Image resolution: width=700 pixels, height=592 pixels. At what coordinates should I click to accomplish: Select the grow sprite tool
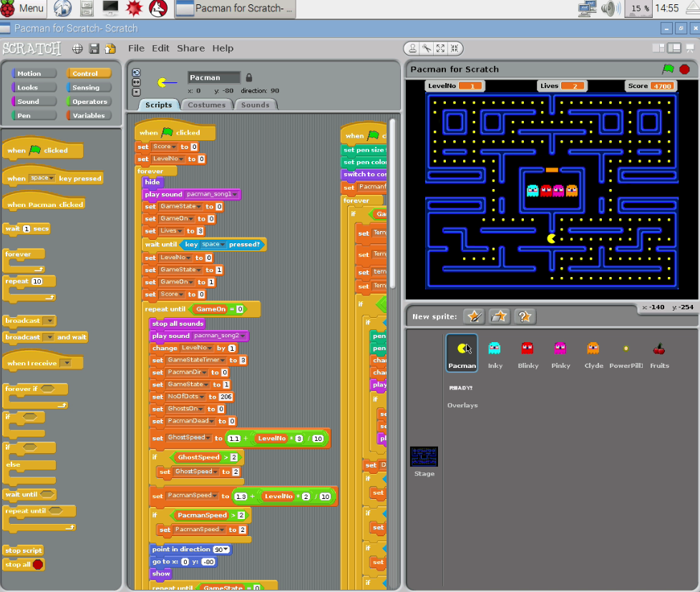(x=441, y=48)
